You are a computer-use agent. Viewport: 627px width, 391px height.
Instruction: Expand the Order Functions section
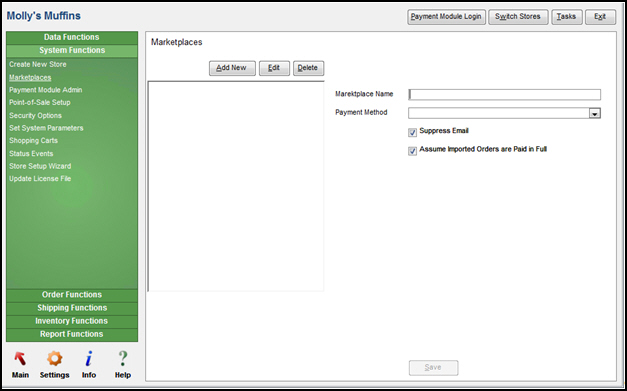(72, 295)
